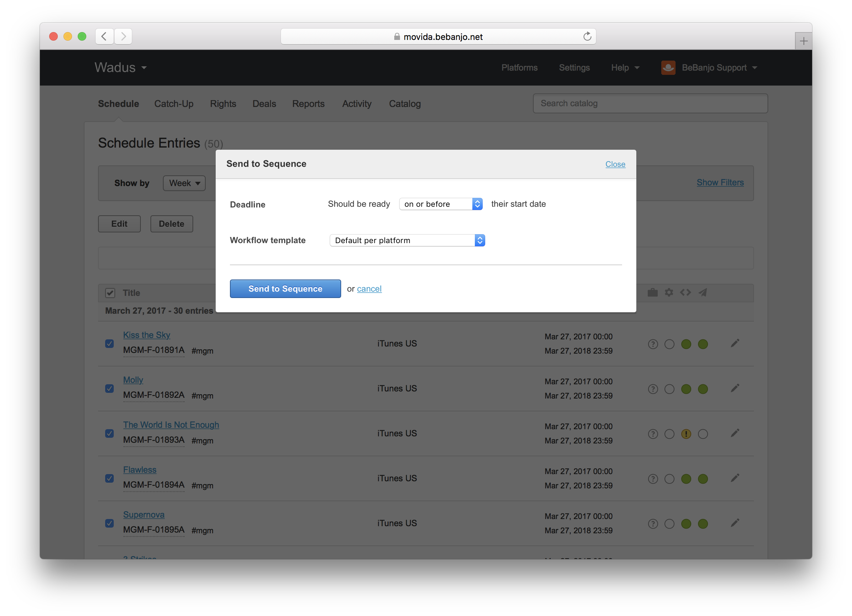Expand the Week show-by dropdown
Screen dimensions: 852x616
pyautogui.click(x=184, y=183)
